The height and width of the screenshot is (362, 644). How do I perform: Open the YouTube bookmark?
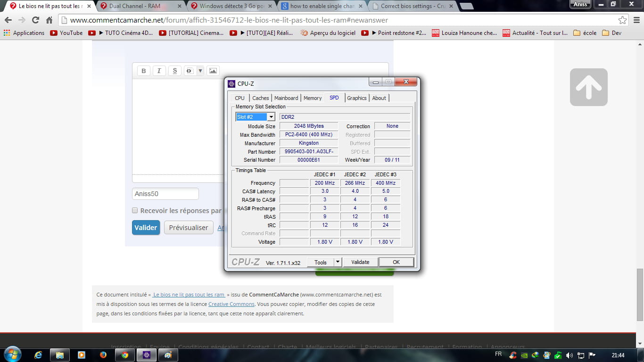[66, 33]
